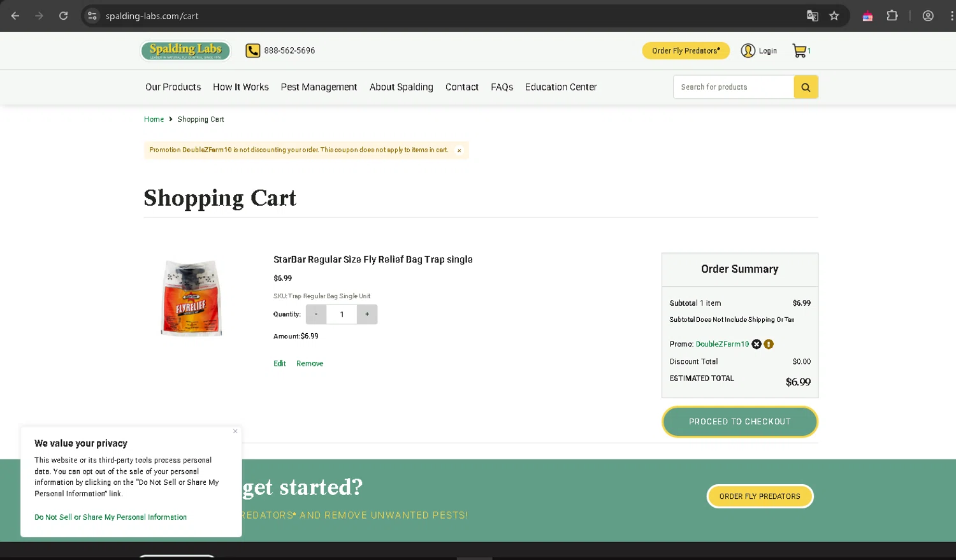
Task: Click the ORDER FLY PREDATORS footer button
Action: tap(760, 496)
